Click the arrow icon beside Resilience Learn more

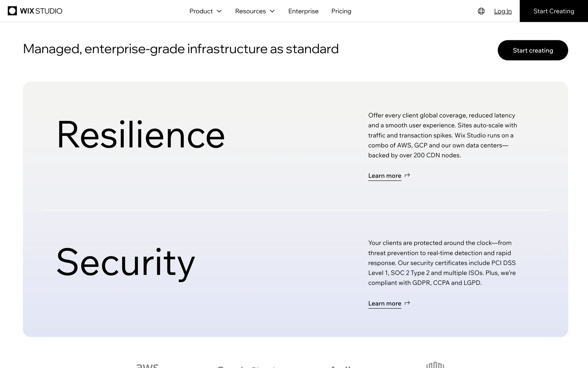(407, 175)
